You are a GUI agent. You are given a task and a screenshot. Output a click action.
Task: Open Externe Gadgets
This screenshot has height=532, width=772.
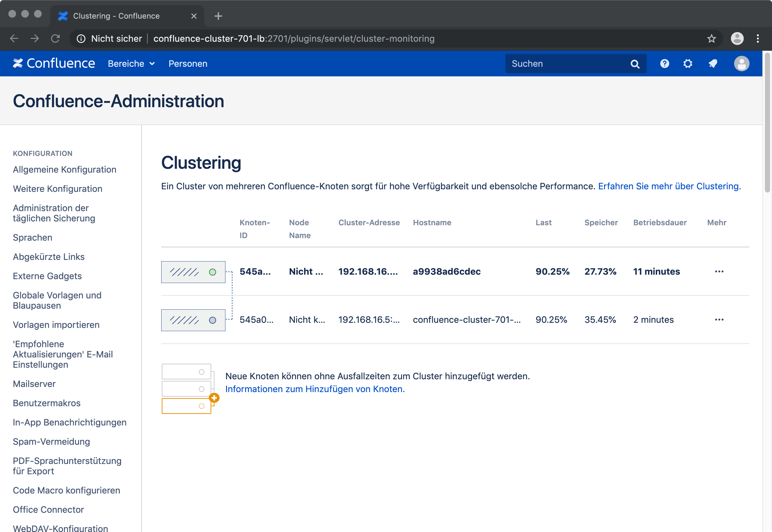tap(47, 276)
